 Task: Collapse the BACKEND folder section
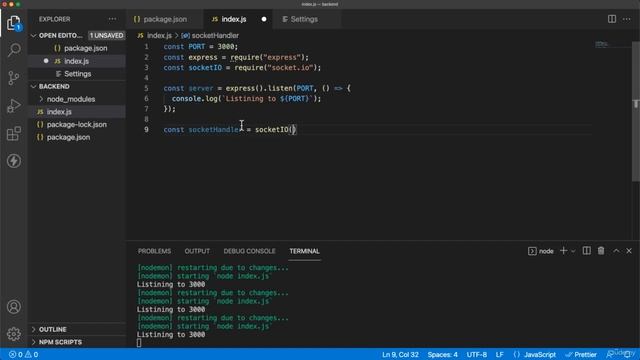[33, 87]
